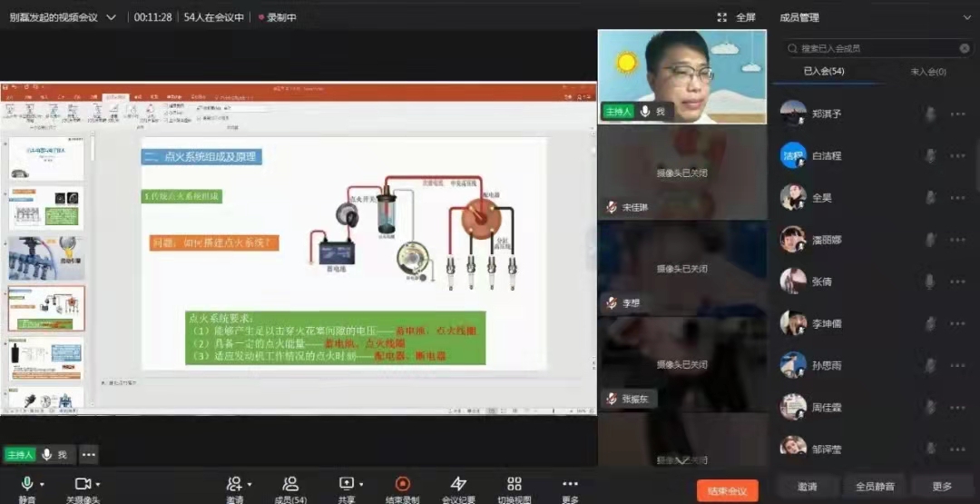The height and width of the screenshot is (504, 980).
Task: Select the 已入会(54) tab
Action: (x=823, y=72)
